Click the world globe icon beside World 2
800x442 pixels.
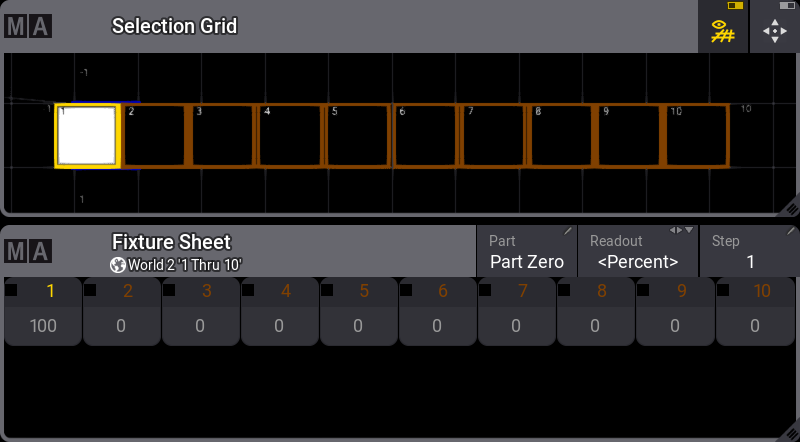click(x=117, y=265)
